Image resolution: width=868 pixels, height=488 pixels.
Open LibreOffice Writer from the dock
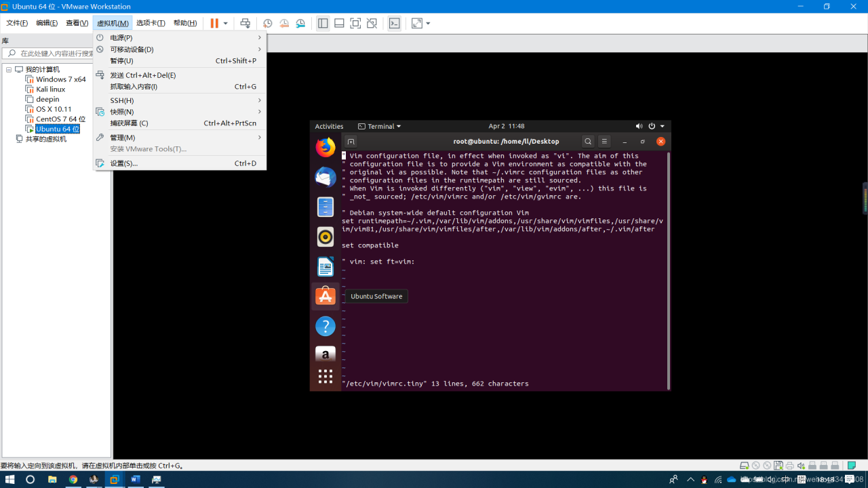point(325,266)
